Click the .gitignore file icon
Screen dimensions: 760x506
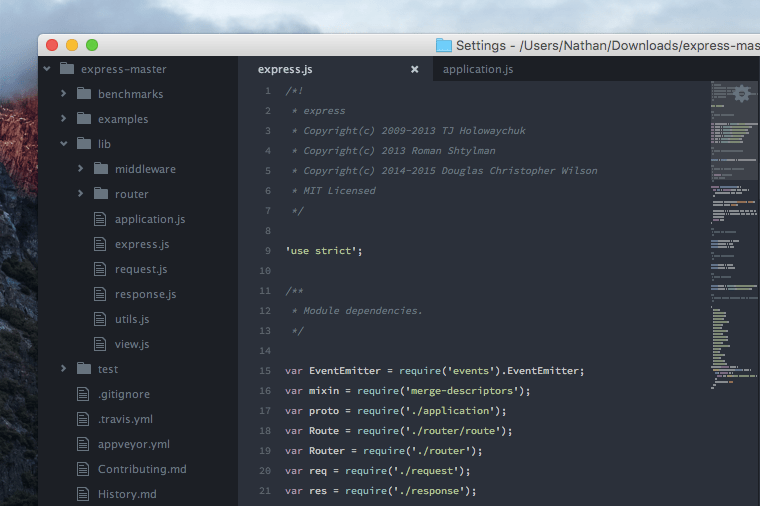tap(83, 394)
